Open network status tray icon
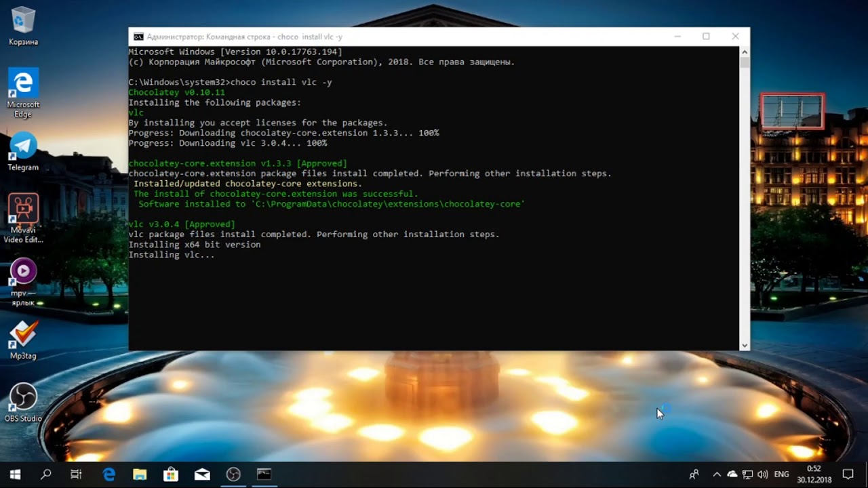The image size is (868, 488). tap(747, 474)
